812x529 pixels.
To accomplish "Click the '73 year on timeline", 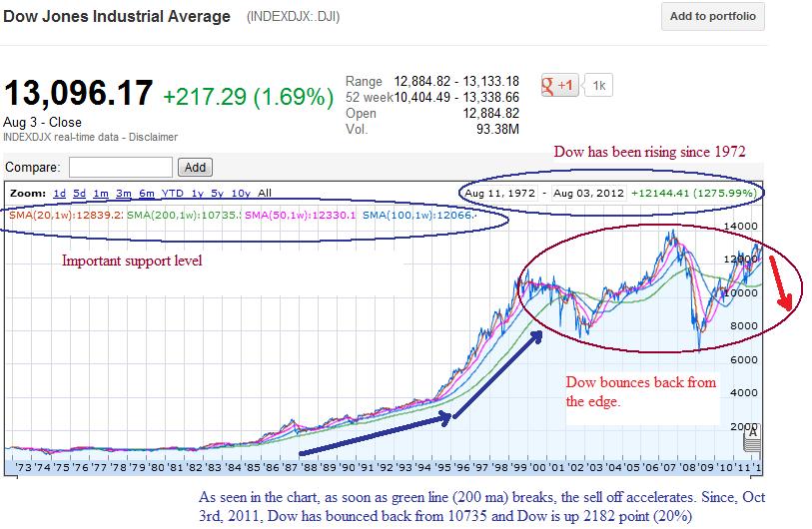I will coord(23,467).
